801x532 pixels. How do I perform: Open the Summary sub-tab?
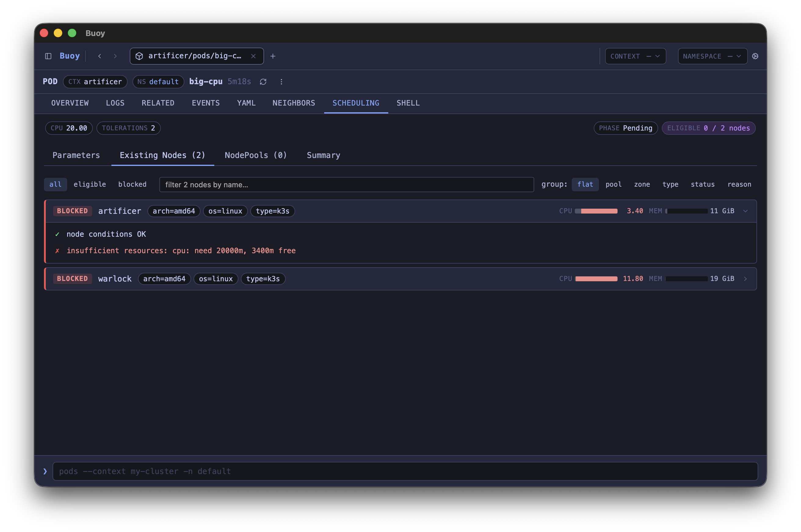[323, 155]
